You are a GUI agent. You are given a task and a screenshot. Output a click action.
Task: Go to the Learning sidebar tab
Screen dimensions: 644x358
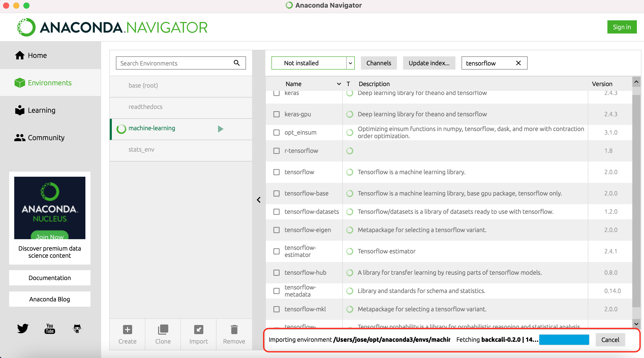coord(50,110)
